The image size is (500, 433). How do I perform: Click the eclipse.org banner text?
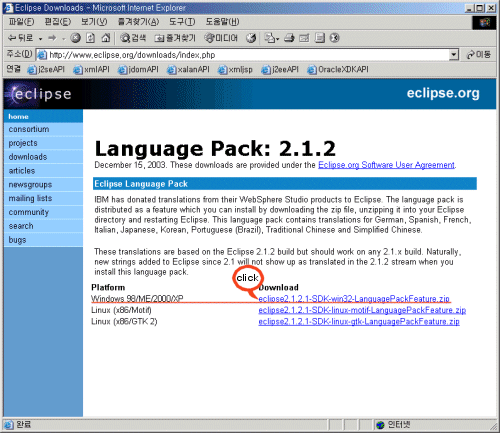443,93
